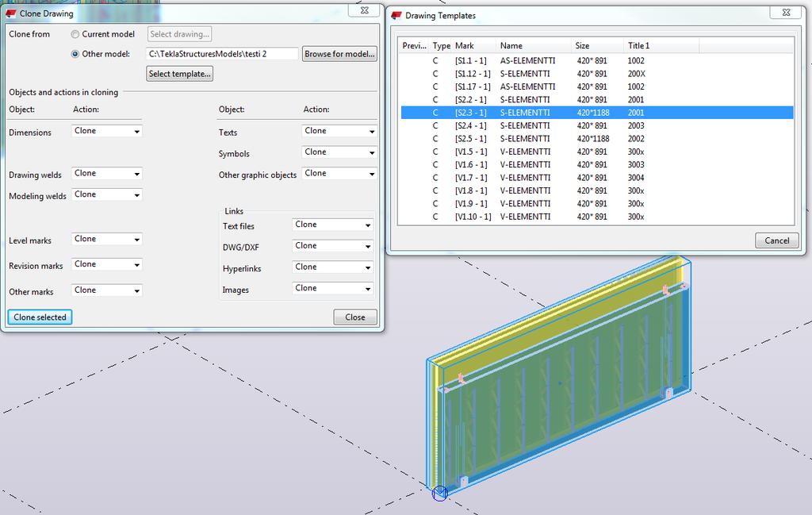Sort by the Title 1 column header
This screenshot has width=812, height=515.
[x=661, y=45]
